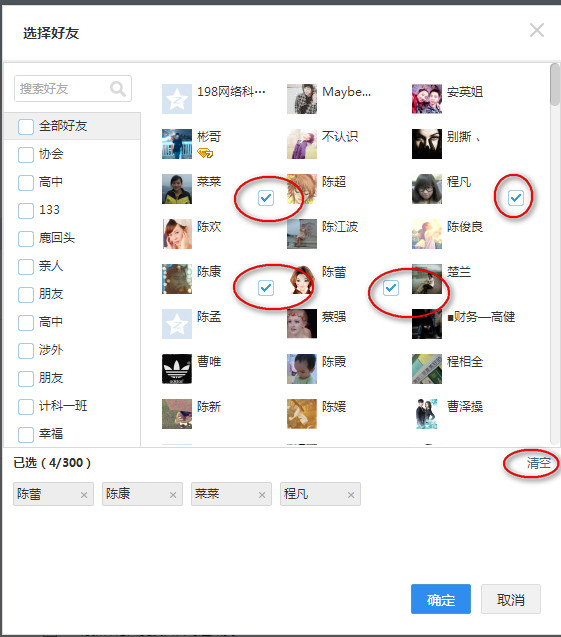561x637 pixels.
Task: Uncheck the checkbox beside 程凡
Action: pyautogui.click(x=516, y=198)
